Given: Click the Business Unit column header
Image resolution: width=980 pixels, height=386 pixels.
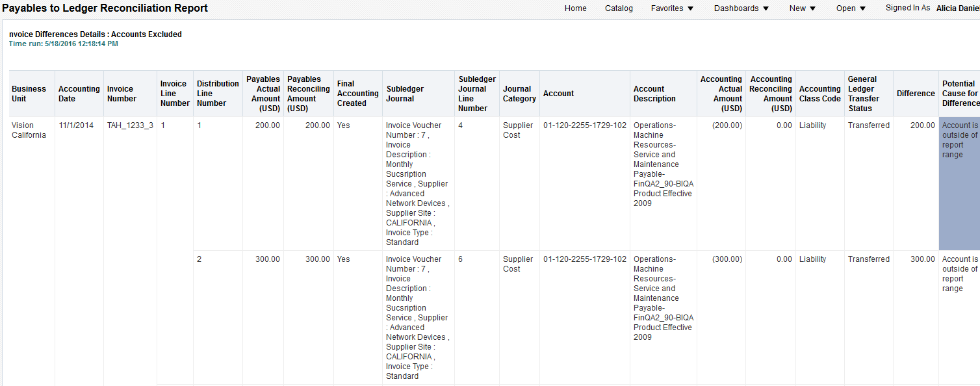Looking at the screenshot, I should pos(29,94).
